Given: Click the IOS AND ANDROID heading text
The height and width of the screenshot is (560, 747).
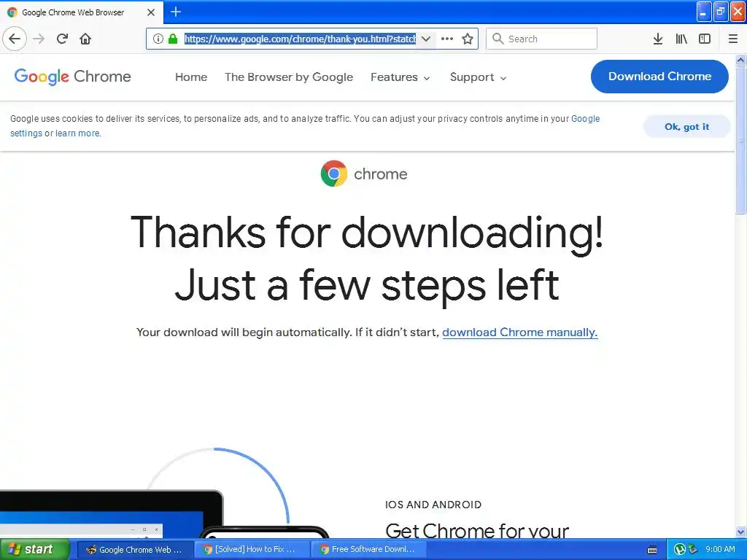Looking at the screenshot, I should [x=433, y=505].
